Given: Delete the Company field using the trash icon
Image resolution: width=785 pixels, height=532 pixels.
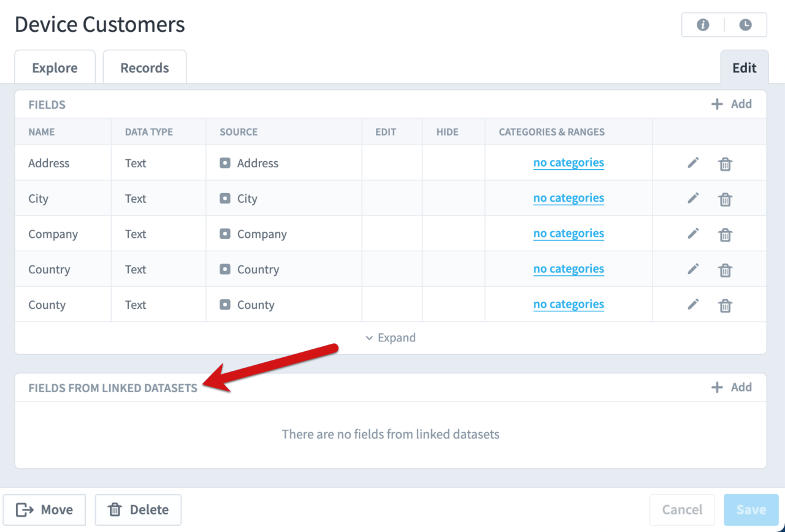Looking at the screenshot, I should (725, 234).
